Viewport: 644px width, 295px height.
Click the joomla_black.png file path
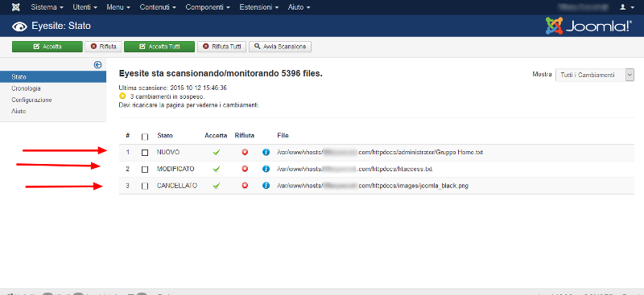373,186
